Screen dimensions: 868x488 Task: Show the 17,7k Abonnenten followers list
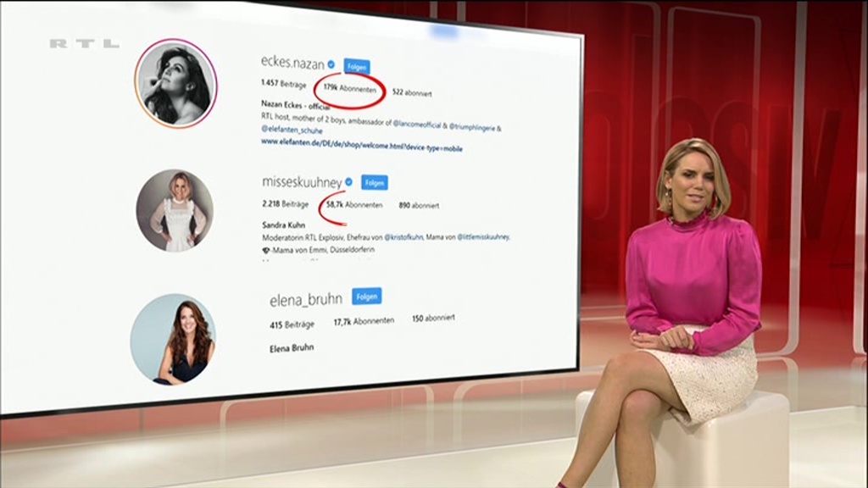pyautogui.click(x=364, y=321)
